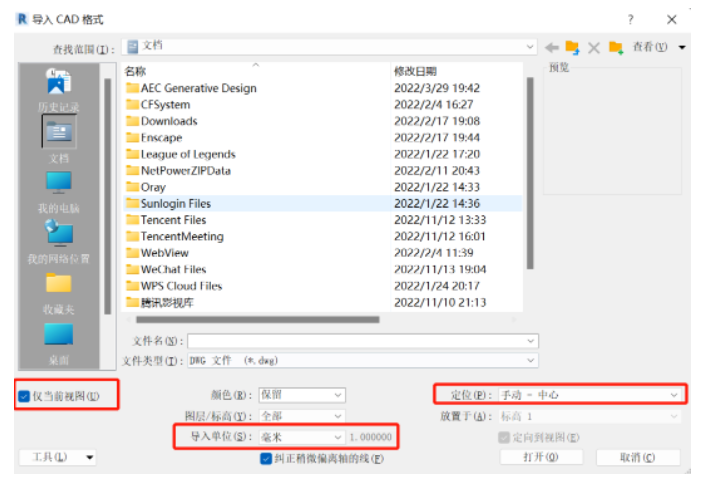Toggle 纠正稍微偏离轴的线 checkbox

266,459
